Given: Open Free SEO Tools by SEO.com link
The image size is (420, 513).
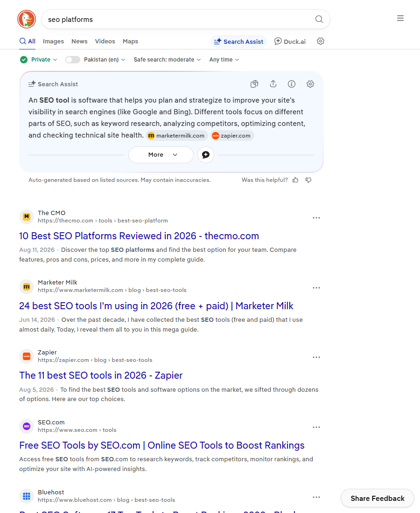Looking at the screenshot, I should (x=162, y=445).
